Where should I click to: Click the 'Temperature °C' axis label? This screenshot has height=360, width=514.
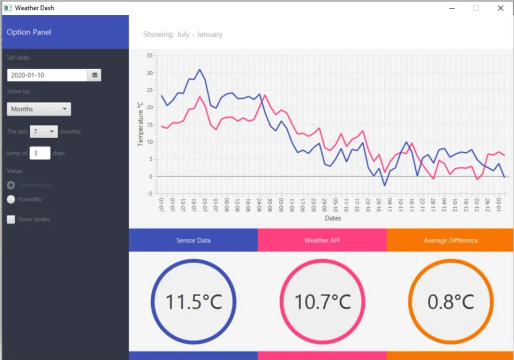pyautogui.click(x=141, y=124)
